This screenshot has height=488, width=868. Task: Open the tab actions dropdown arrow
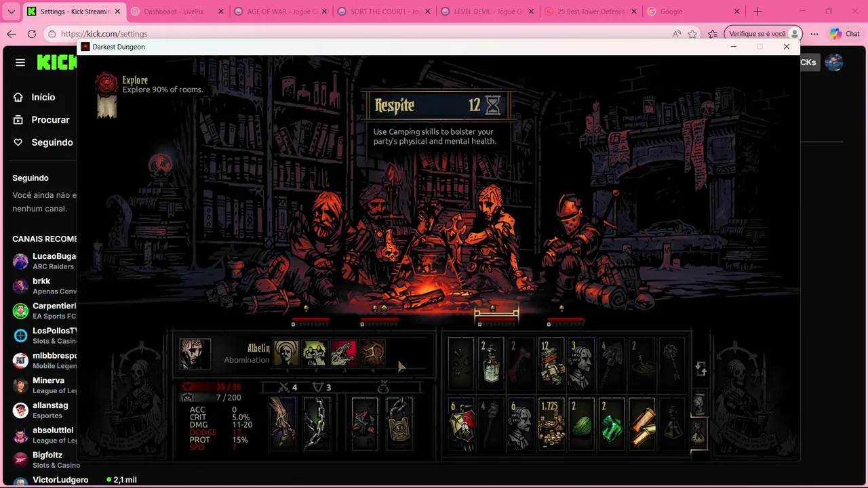11,12
